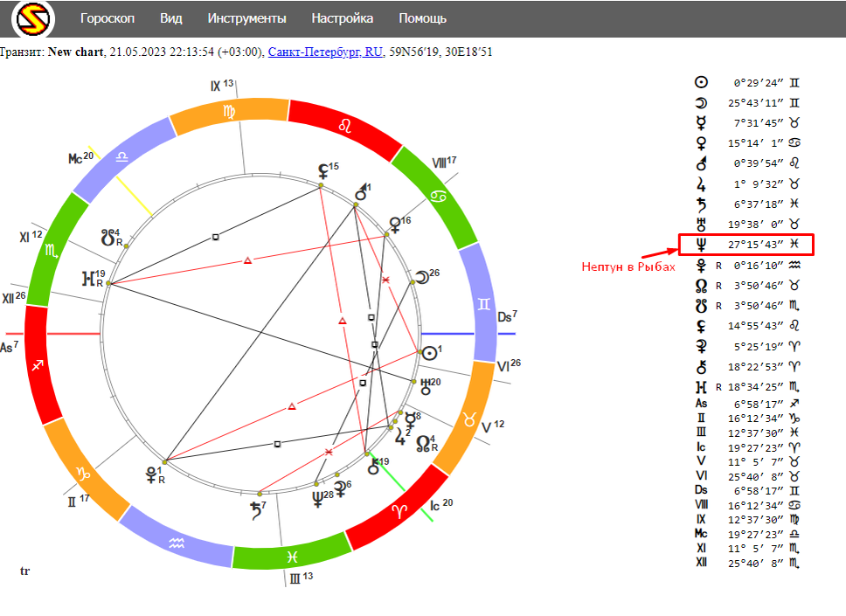The height and width of the screenshot is (616, 846).
Task: Click the Sun glyph in the chart wheel
Action: pos(429,353)
